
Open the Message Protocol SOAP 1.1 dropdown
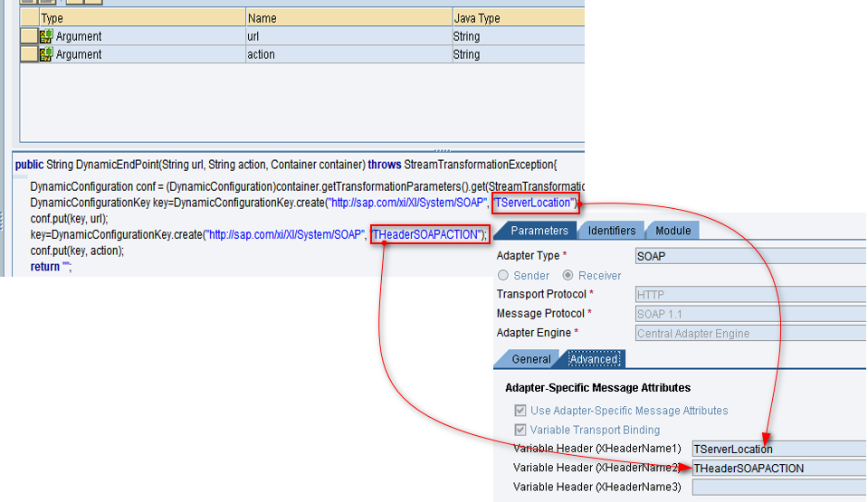click(750, 314)
